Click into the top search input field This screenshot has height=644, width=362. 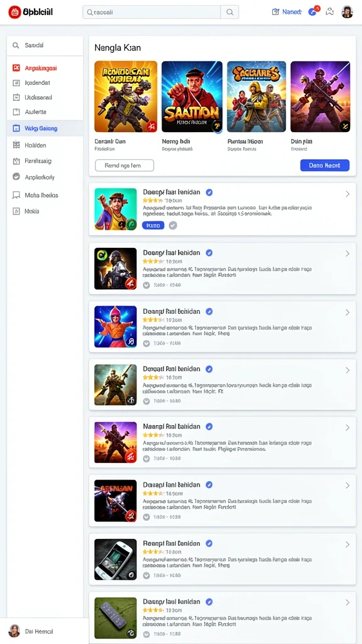coord(151,13)
